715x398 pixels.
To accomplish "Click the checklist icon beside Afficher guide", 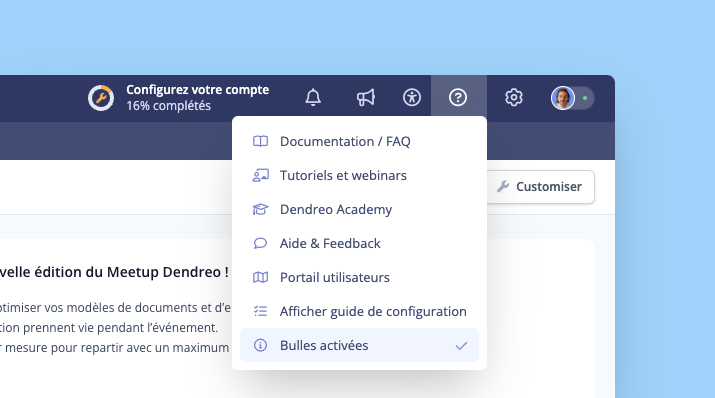I will pos(260,311).
